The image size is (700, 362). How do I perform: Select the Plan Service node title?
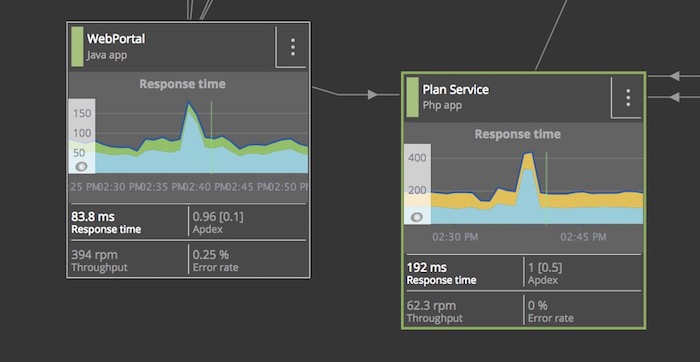tap(455, 89)
